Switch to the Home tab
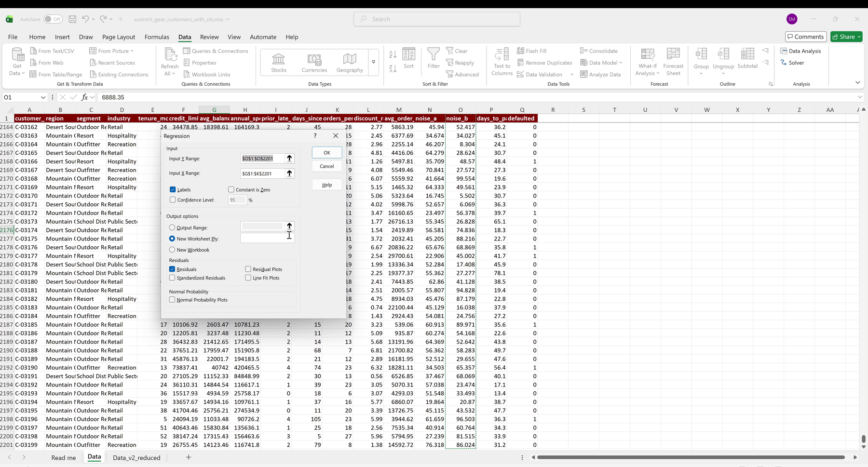 tap(37, 37)
